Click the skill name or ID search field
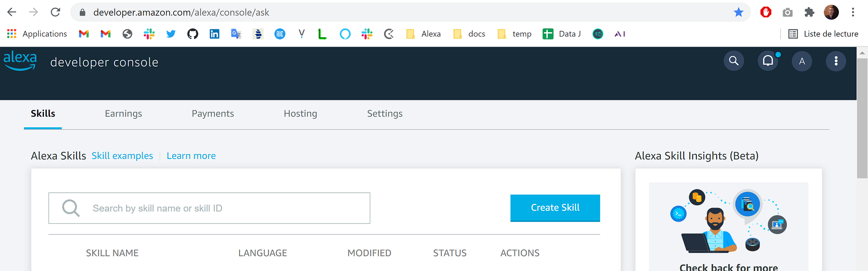868x271 pixels. click(209, 208)
